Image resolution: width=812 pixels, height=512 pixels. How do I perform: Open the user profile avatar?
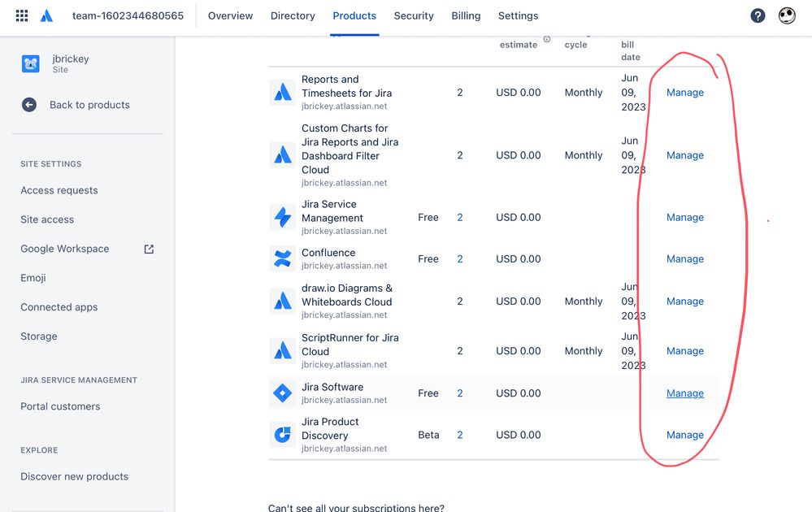pos(787,15)
